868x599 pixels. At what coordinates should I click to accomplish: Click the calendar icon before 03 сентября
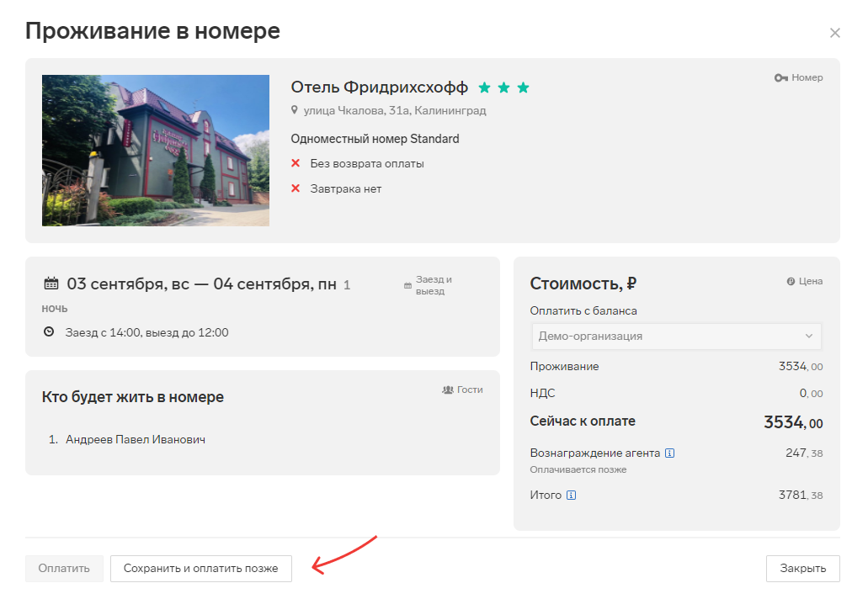click(x=51, y=284)
